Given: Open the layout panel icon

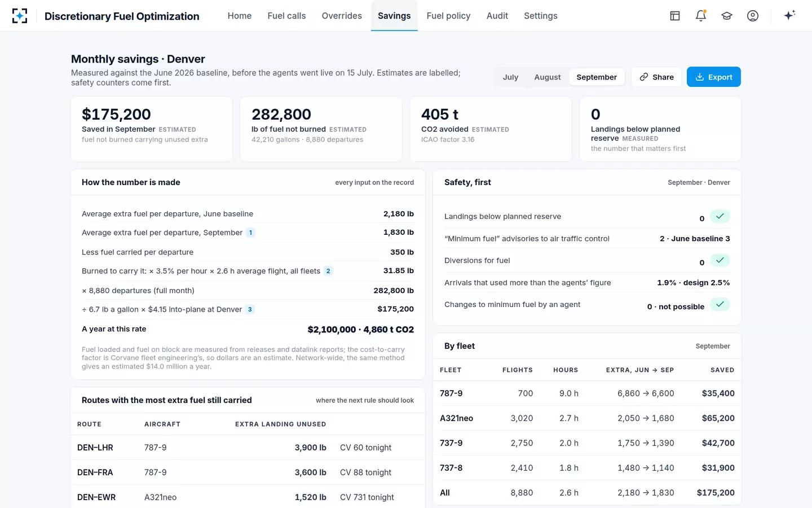Looking at the screenshot, I should pyautogui.click(x=675, y=16).
